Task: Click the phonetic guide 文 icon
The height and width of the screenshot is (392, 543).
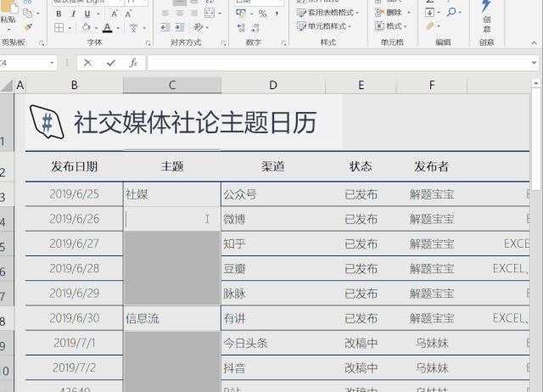Action: pyautogui.click(x=133, y=28)
